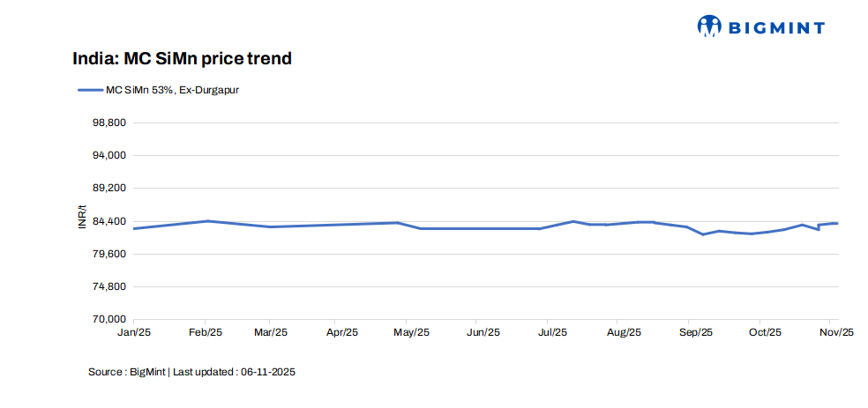Click the price line's dip in early September
This screenshot has width=868, height=408.
[x=703, y=234]
